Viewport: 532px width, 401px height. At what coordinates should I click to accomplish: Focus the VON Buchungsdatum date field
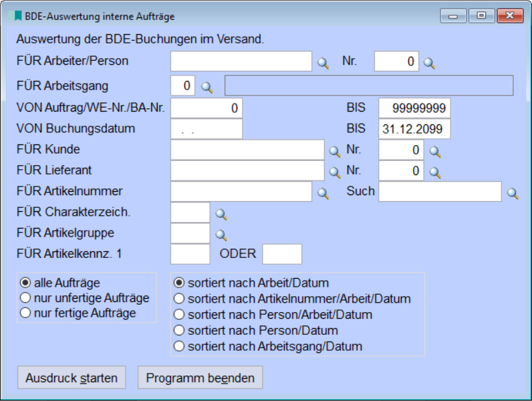207,129
